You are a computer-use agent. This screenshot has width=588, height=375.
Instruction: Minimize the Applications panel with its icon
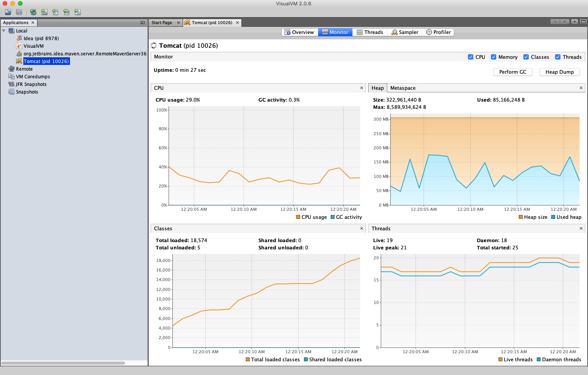point(143,23)
